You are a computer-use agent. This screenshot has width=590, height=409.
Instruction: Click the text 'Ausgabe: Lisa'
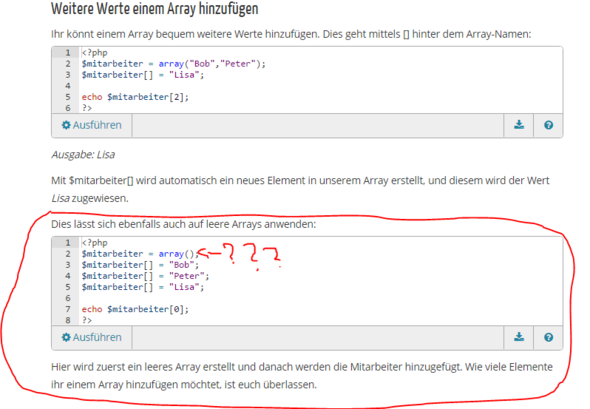click(83, 155)
